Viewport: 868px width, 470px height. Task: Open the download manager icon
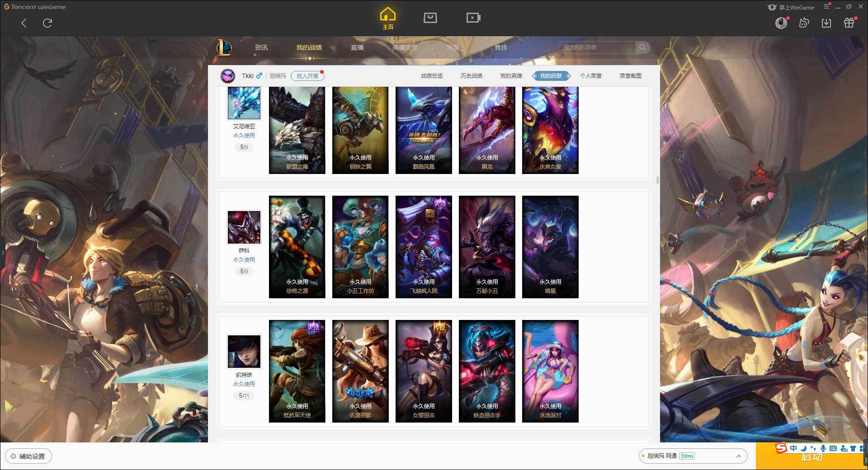pos(826,23)
